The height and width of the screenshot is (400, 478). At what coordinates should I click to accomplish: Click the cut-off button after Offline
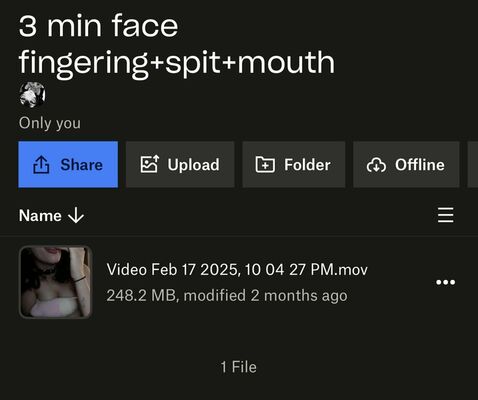pos(473,164)
